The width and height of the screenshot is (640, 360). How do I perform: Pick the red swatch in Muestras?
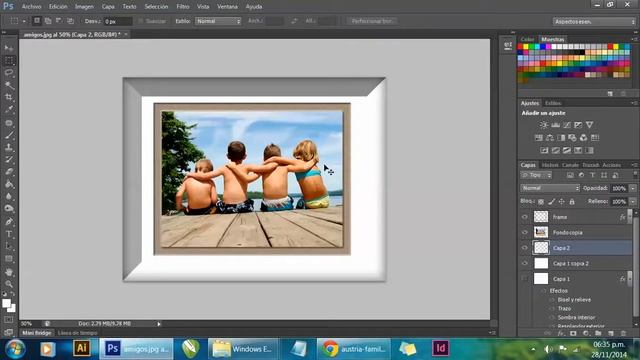click(x=520, y=47)
